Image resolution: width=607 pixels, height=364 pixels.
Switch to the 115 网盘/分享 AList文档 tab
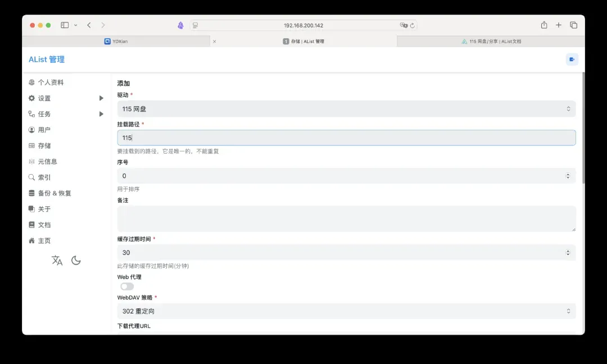tap(491, 42)
